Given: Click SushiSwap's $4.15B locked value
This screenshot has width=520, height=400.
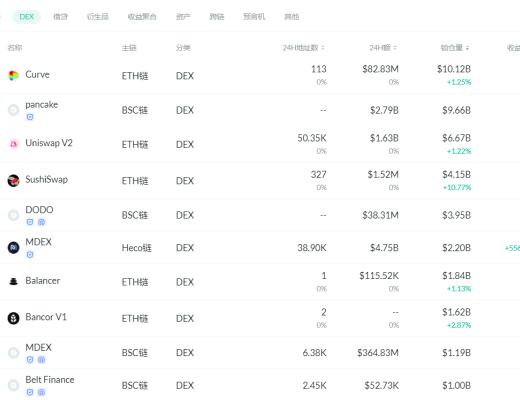Looking at the screenshot, I should pos(457,175).
